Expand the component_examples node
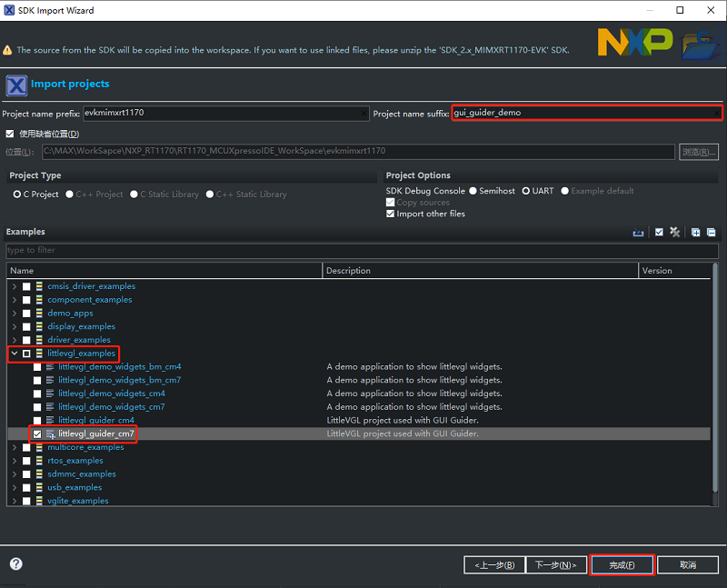 pos(15,300)
